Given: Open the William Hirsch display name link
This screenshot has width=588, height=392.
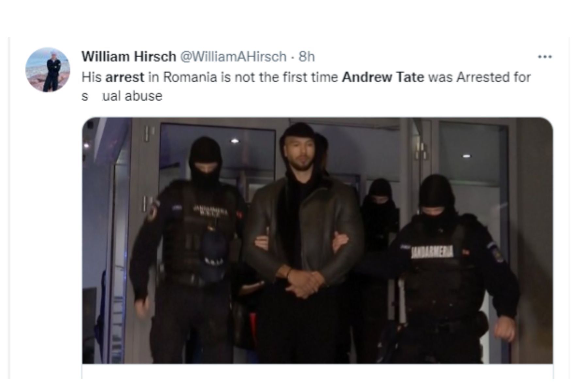Looking at the screenshot, I should point(129,57).
